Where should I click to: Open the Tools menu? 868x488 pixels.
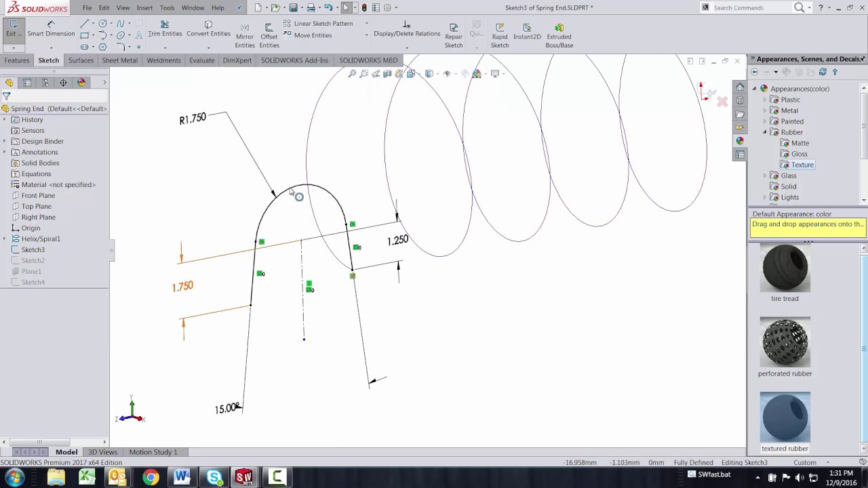(167, 7)
